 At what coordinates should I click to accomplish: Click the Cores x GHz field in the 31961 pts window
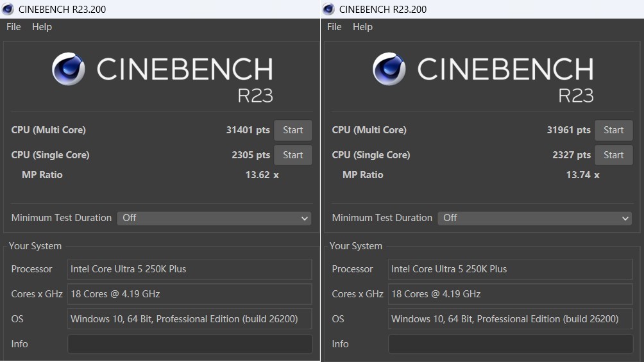511,294
